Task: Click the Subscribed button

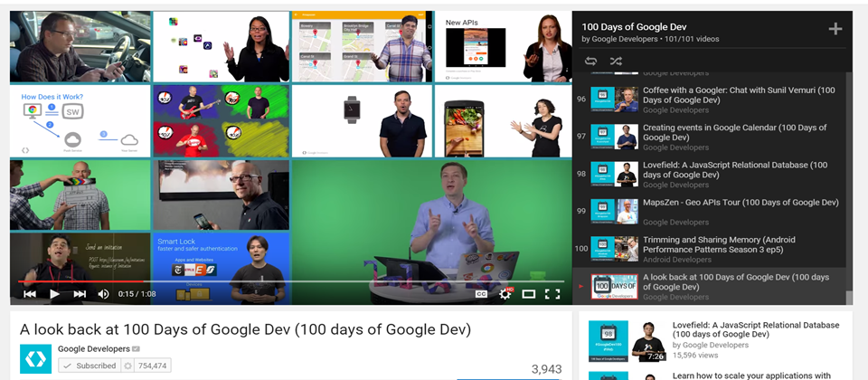Action: click(x=90, y=366)
